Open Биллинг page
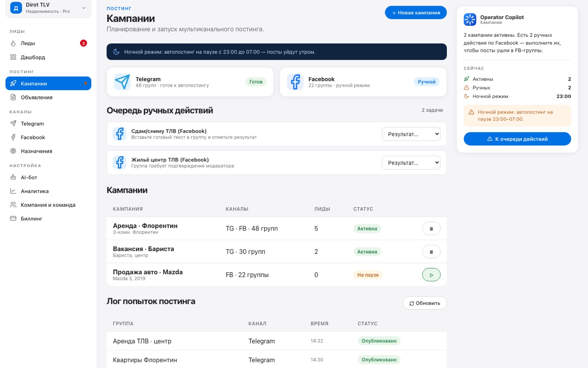 (48, 218)
